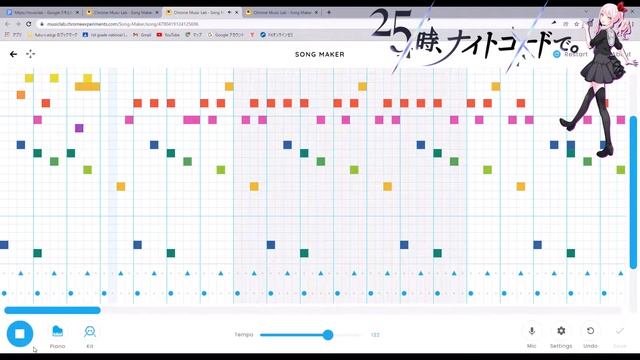Switch to the Google Docs browser tab
This screenshot has width=640, height=360.
pos(42,13)
